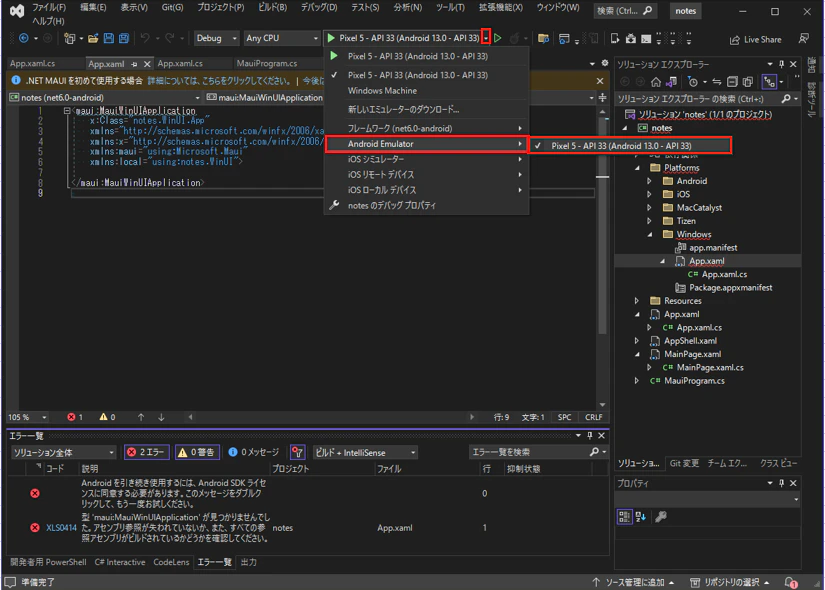Select Windows Machine menu entry

click(x=426, y=91)
